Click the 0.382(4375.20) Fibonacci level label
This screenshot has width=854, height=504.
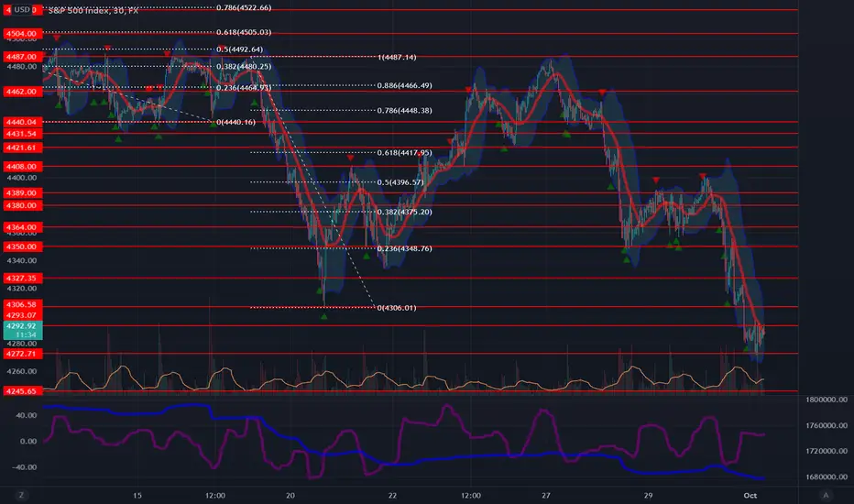click(x=405, y=212)
